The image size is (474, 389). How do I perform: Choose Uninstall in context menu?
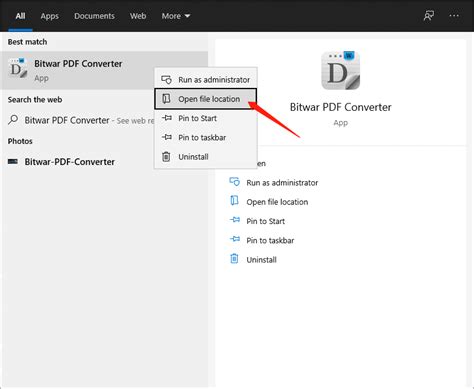click(206, 157)
